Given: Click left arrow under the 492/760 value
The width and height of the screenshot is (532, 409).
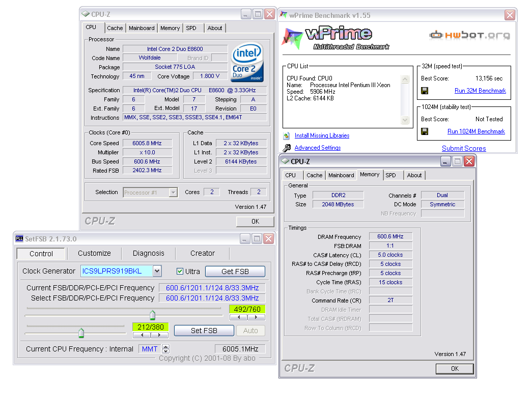Looking at the screenshot, I should coord(239,317).
